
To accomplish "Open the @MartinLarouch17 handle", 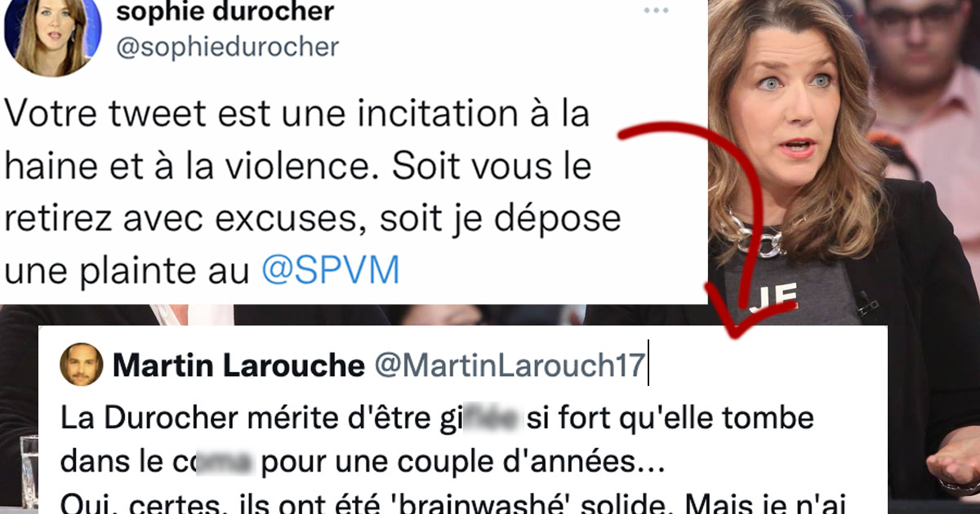I will (x=509, y=366).
